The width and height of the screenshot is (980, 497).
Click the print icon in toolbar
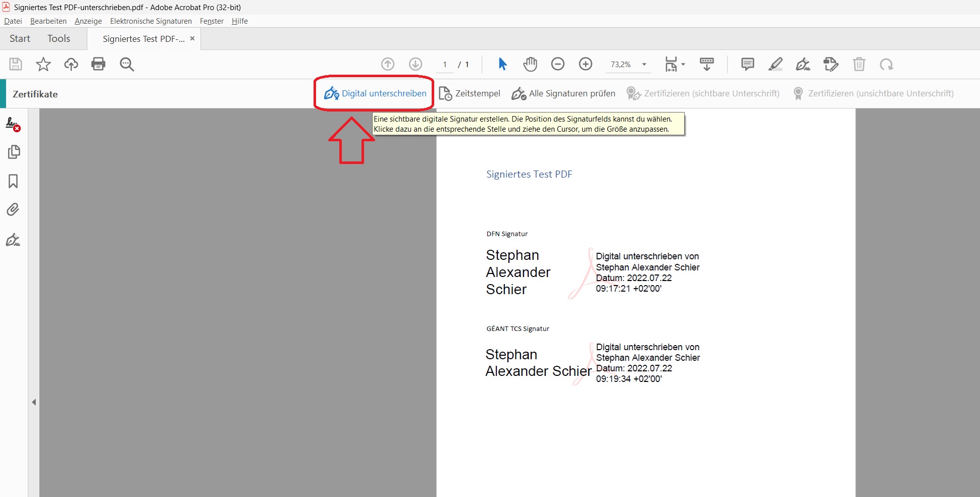click(98, 64)
